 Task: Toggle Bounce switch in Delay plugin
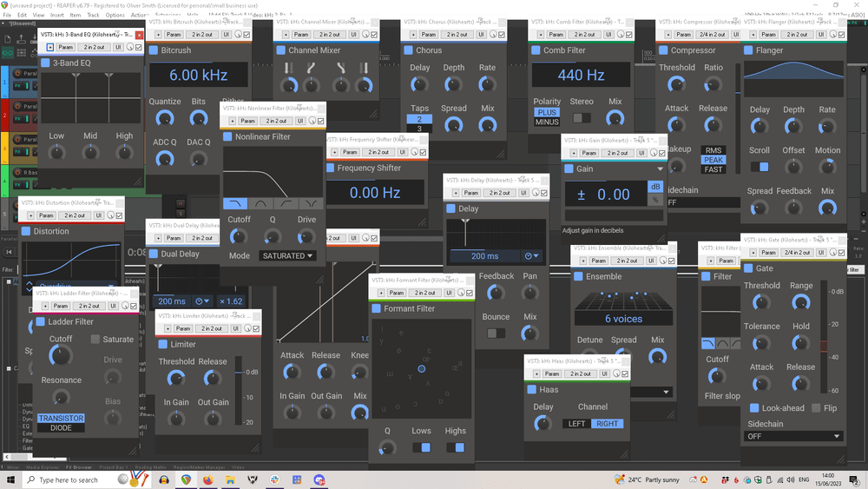(496, 334)
